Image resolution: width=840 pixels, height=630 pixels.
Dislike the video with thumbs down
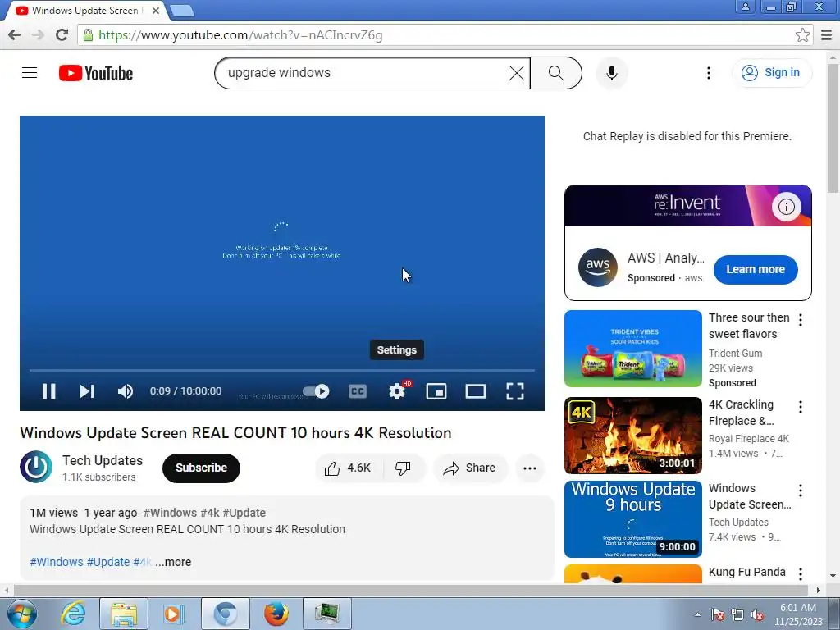(403, 468)
